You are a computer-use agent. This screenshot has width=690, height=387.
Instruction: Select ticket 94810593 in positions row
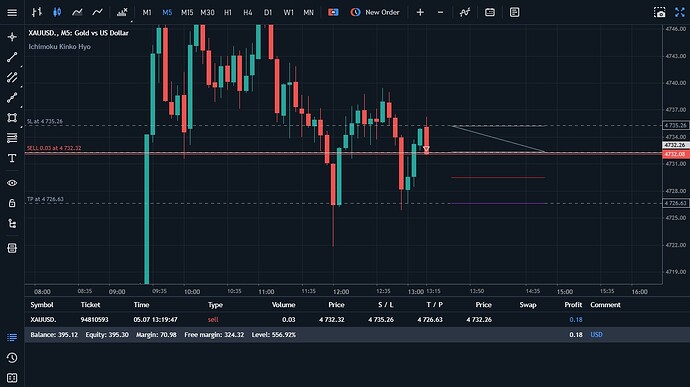pos(94,320)
